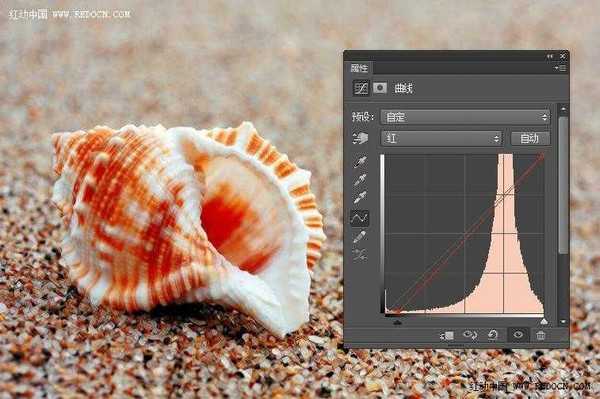The image size is (600, 399).
Task: Pick the gray point eyedropper
Action: (360, 180)
